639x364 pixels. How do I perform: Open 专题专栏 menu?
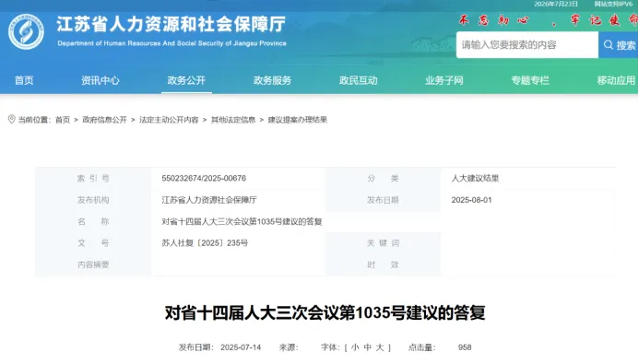[530, 80]
